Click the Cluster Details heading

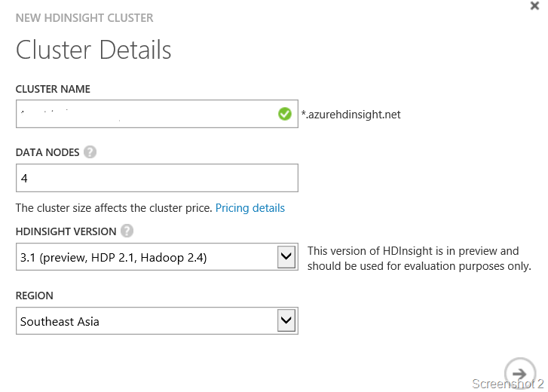93,51
